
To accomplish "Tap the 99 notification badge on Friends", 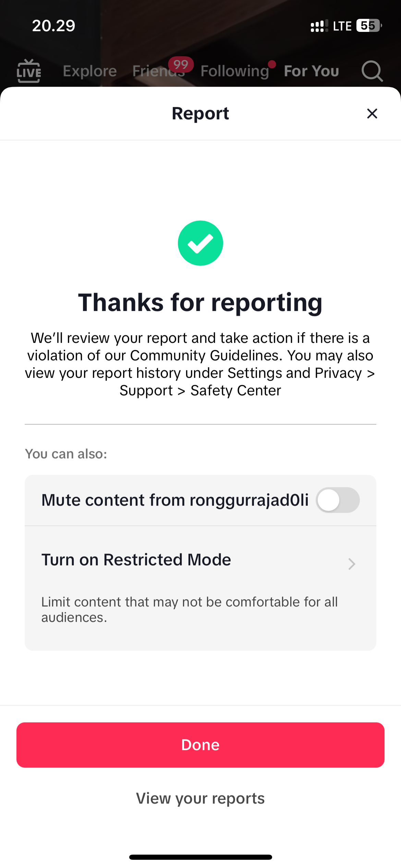I will (181, 64).
